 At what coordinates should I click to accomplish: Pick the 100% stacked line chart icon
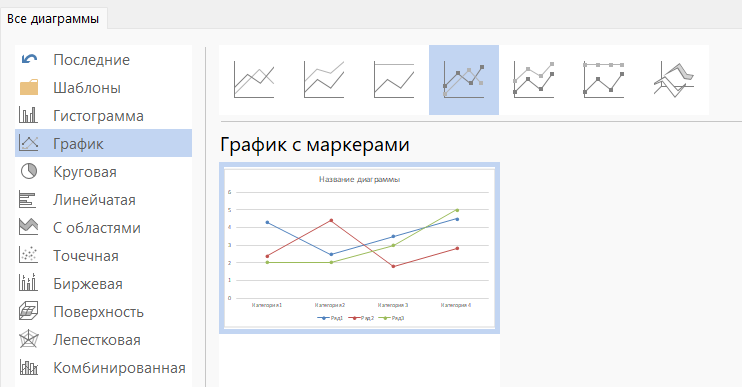394,80
